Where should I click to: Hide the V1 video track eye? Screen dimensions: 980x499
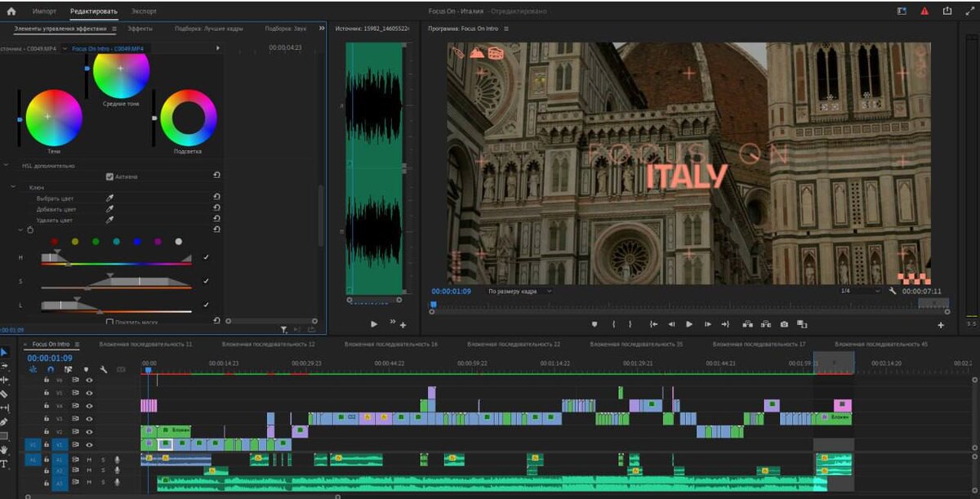(89, 444)
